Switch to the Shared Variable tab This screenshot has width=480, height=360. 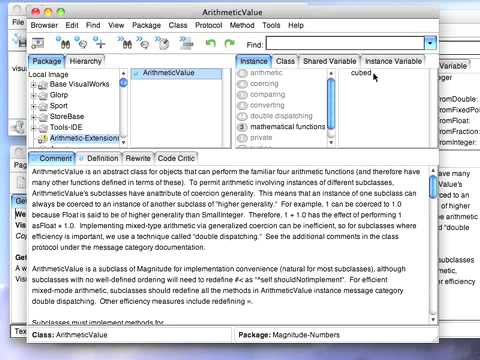pyautogui.click(x=330, y=61)
